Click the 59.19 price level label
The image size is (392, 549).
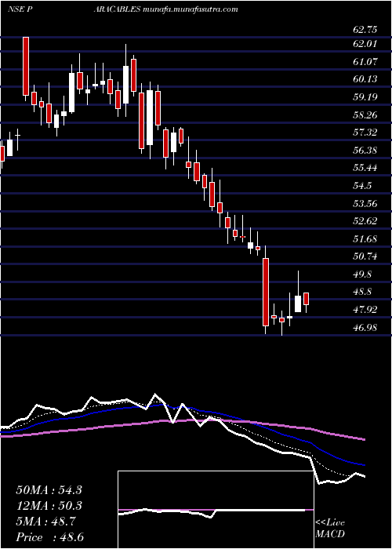click(365, 98)
